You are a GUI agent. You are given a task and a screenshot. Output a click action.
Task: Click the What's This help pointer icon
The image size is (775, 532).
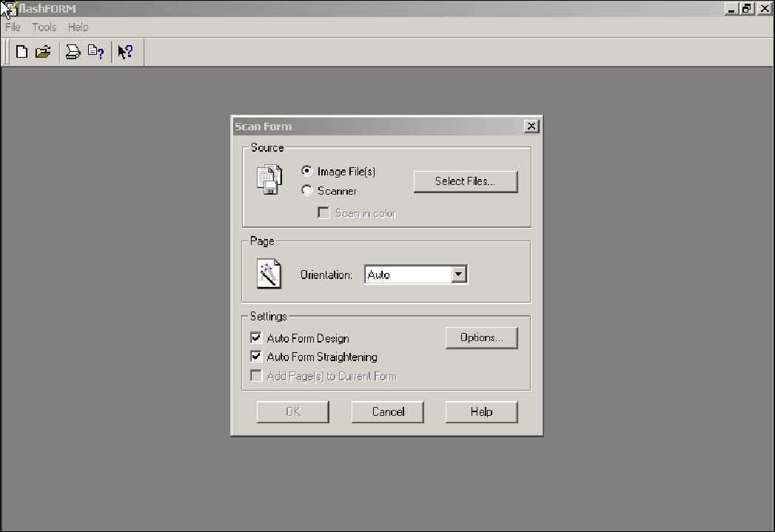[125, 52]
